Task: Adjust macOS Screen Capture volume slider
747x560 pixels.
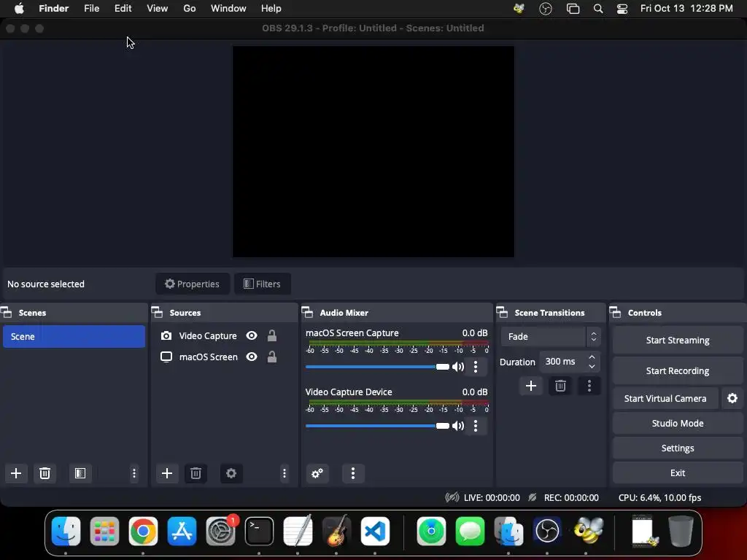Action: tap(377, 367)
